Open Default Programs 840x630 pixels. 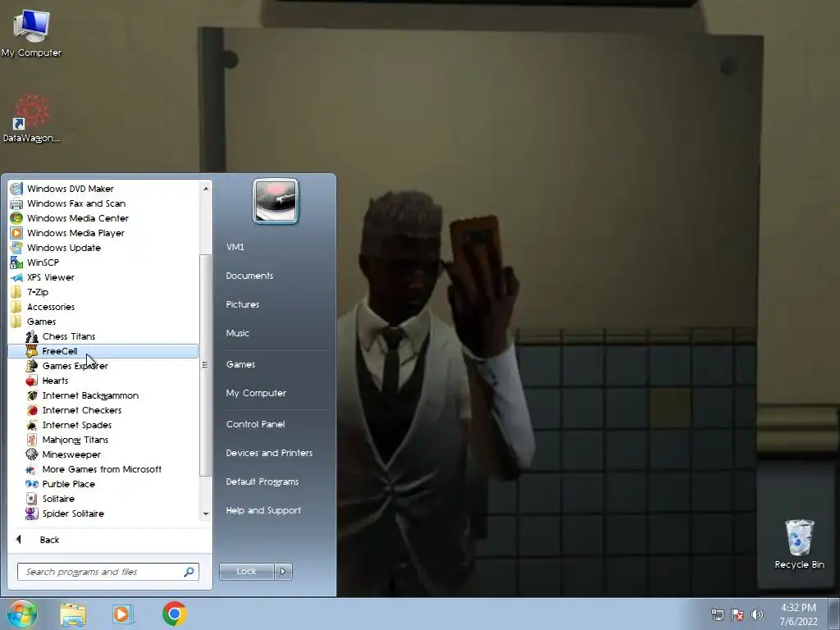pos(262,482)
